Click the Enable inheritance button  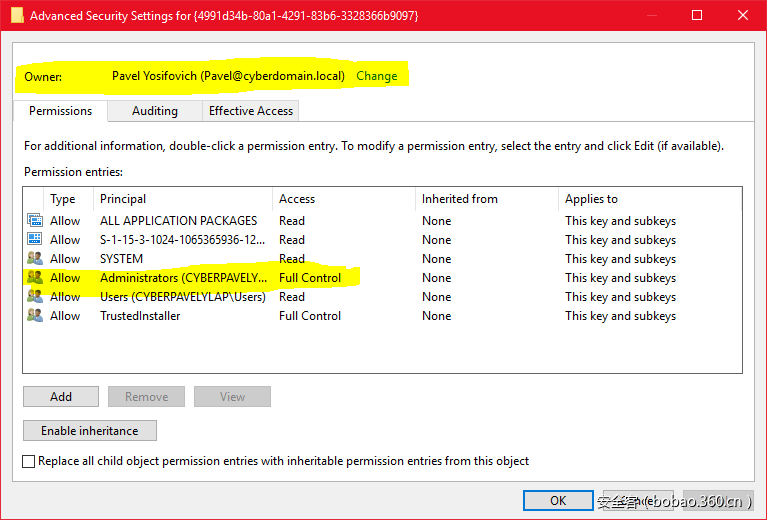[90, 431]
